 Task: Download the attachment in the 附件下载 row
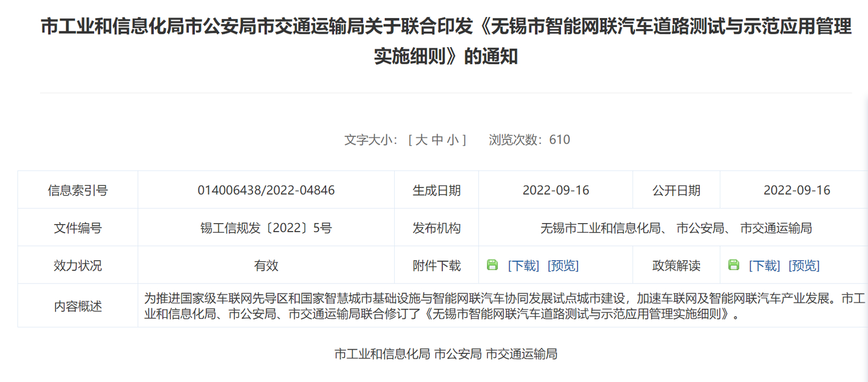pos(523,265)
